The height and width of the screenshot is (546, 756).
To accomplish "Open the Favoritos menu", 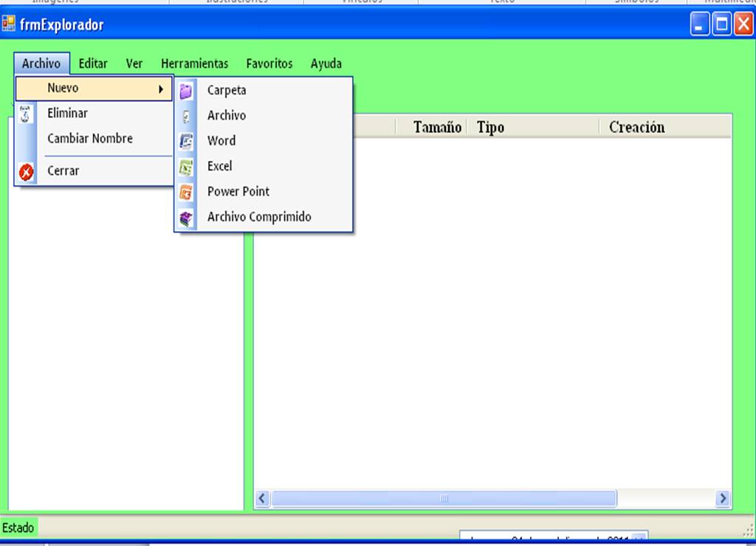I will coord(269,63).
